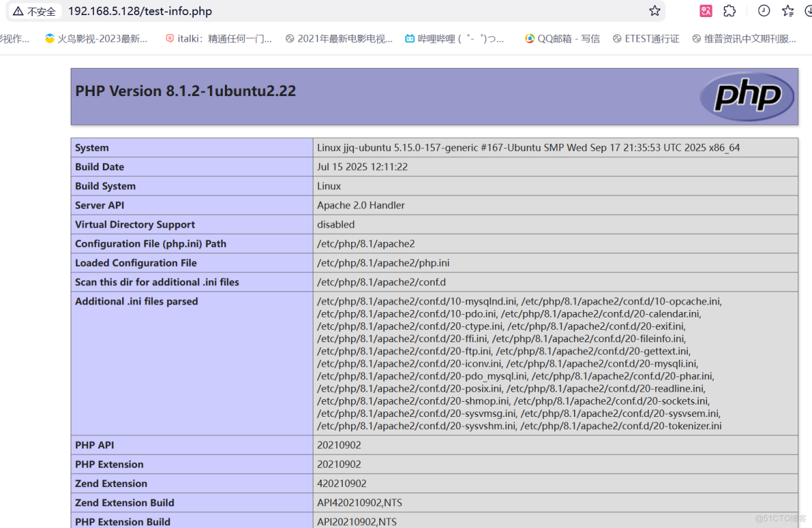Click the 不安全 security warning badge
Viewport: 812px width, 528px height.
coord(34,11)
